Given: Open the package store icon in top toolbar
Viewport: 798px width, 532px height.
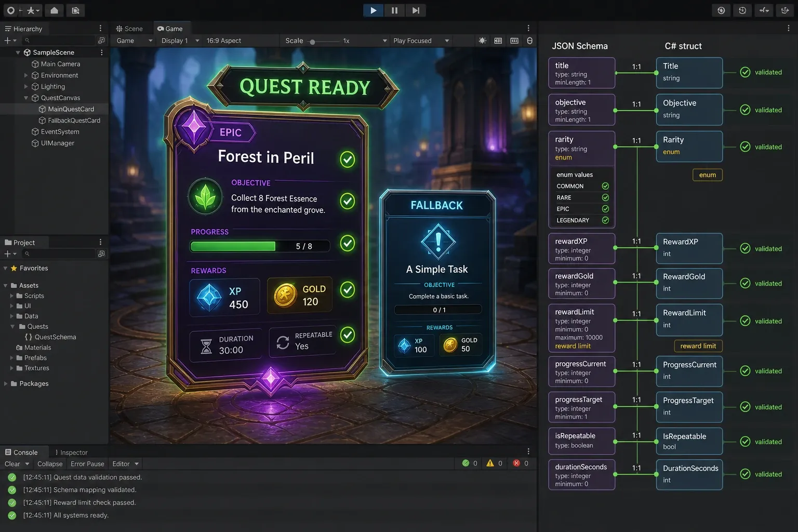Looking at the screenshot, I should coord(75,10).
